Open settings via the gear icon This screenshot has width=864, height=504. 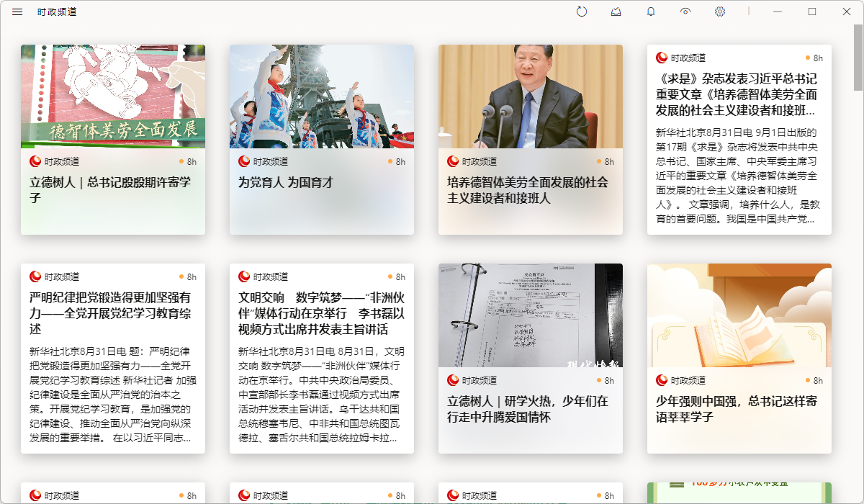[x=720, y=12]
